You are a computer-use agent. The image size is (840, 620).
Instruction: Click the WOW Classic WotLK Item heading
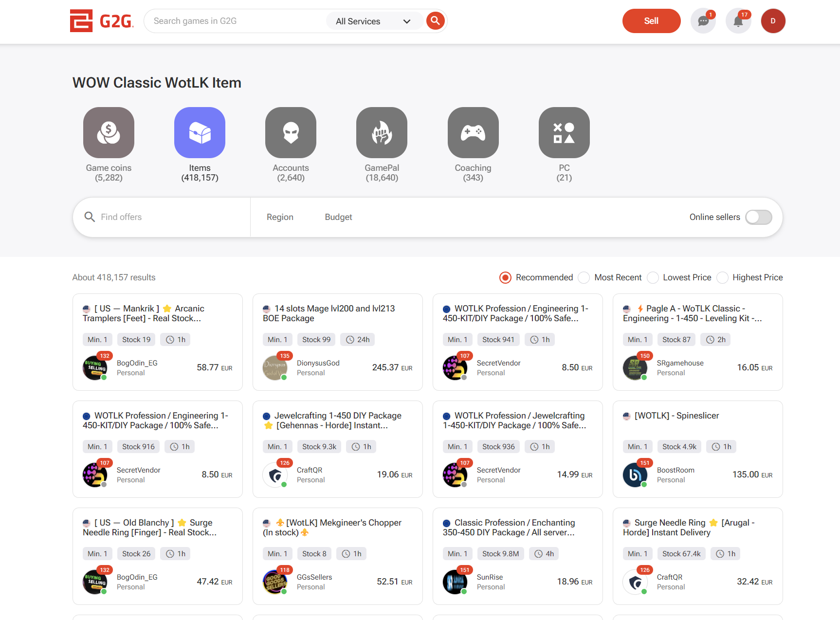coord(157,83)
